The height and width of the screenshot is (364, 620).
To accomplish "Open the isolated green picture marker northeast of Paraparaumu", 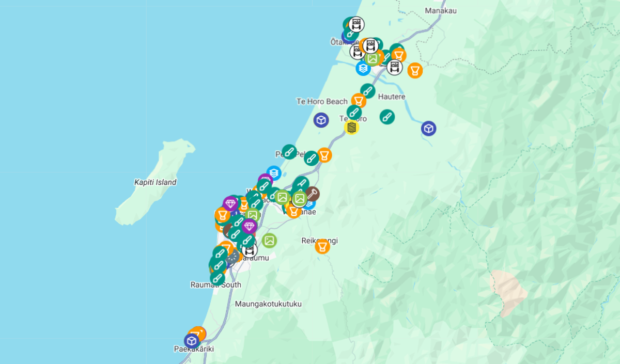I will [269, 240].
